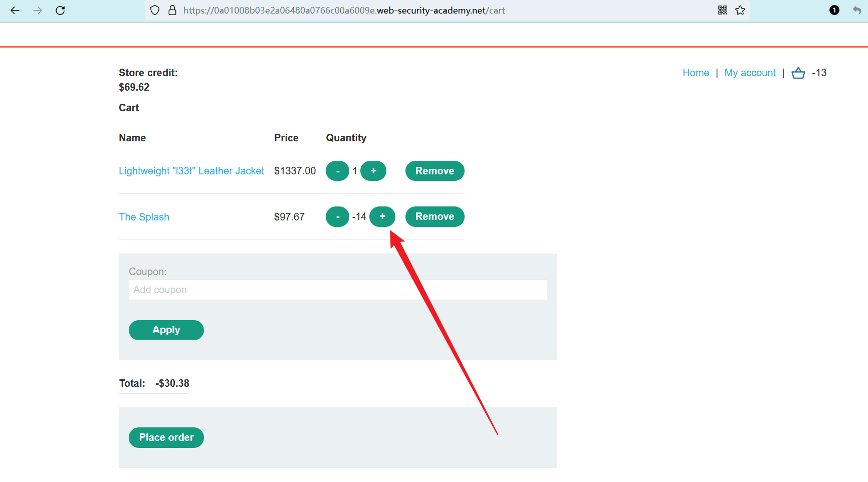Focus the Add coupon input field
The width and height of the screenshot is (868, 482).
[338, 290]
